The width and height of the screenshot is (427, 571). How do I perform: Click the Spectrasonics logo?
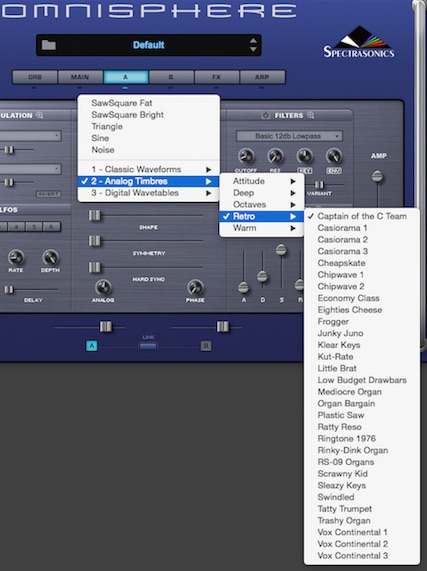click(359, 42)
